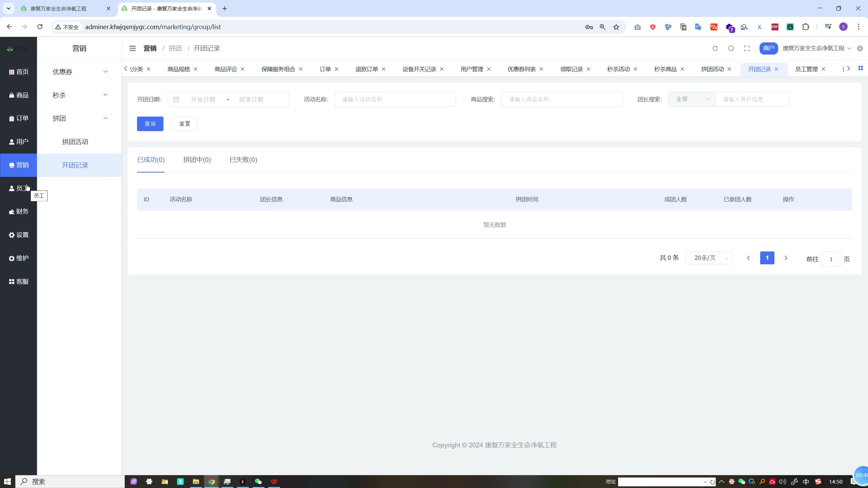Switch to 拼团中(0) tab

pyautogui.click(x=197, y=160)
